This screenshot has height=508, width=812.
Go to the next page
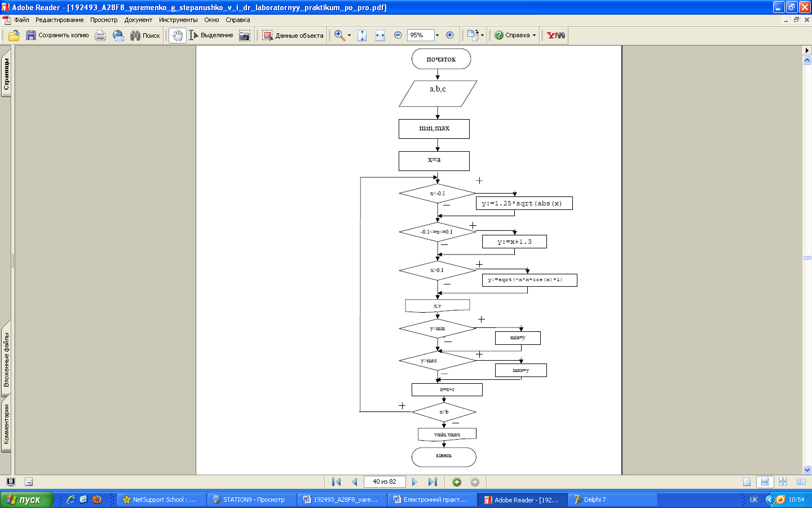[414, 482]
